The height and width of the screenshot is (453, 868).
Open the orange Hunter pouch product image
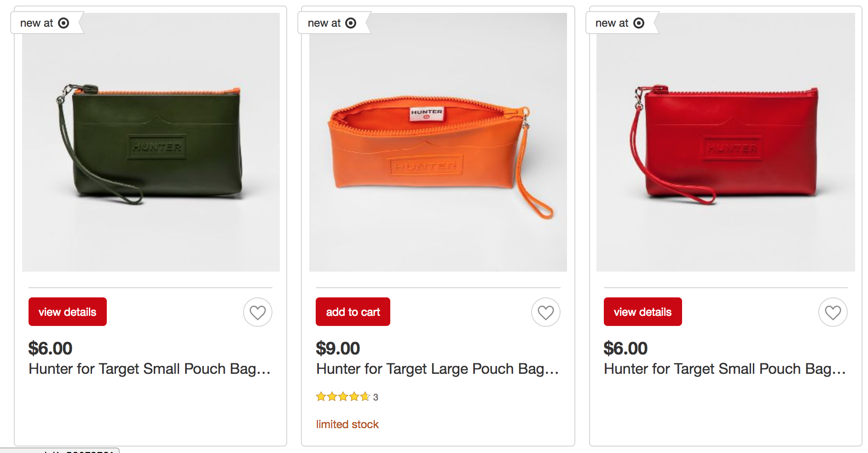click(438, 143)
